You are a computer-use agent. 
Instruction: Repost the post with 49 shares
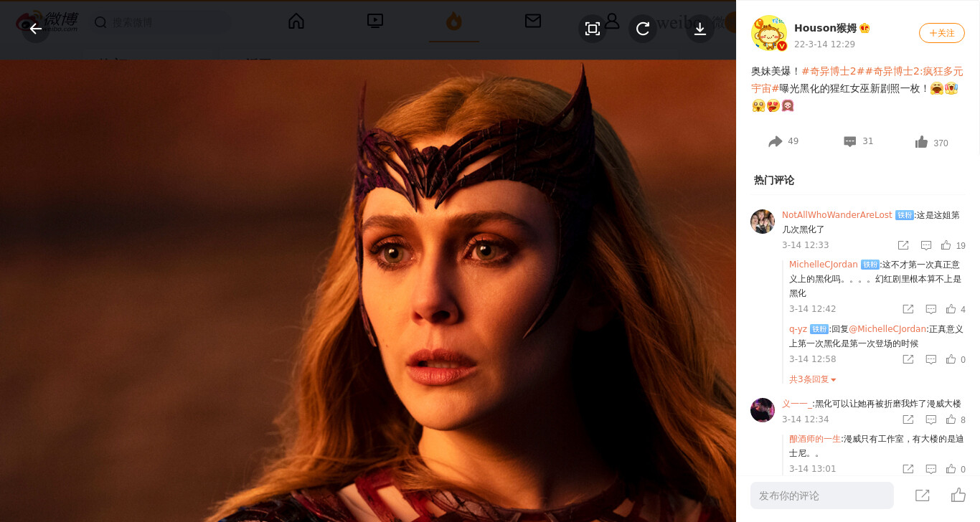point(783,142)
